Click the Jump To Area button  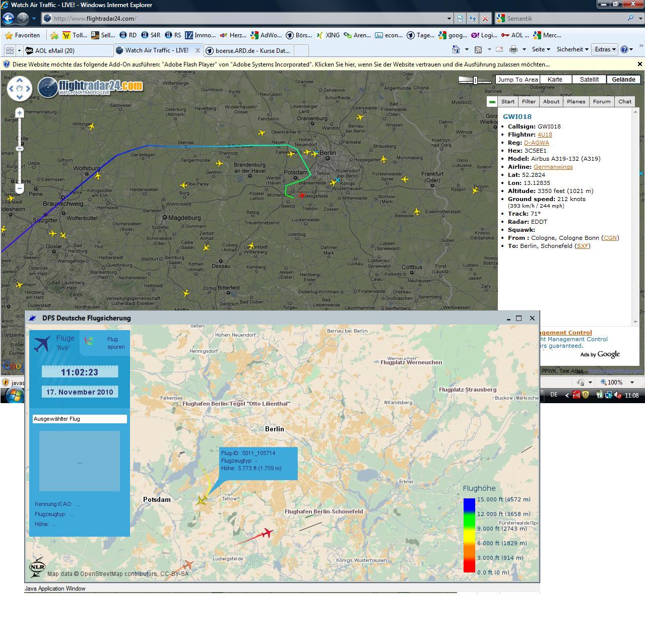518,80
